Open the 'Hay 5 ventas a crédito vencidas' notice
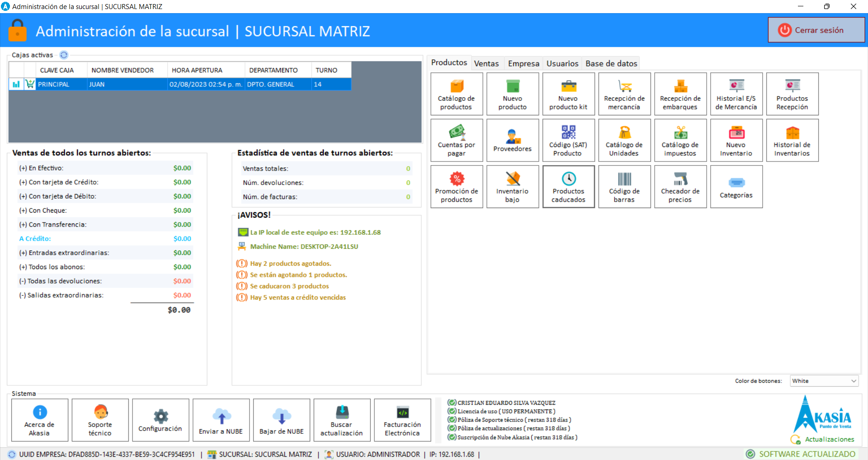This screenshot has width=868, height=460. click(297, 297)
